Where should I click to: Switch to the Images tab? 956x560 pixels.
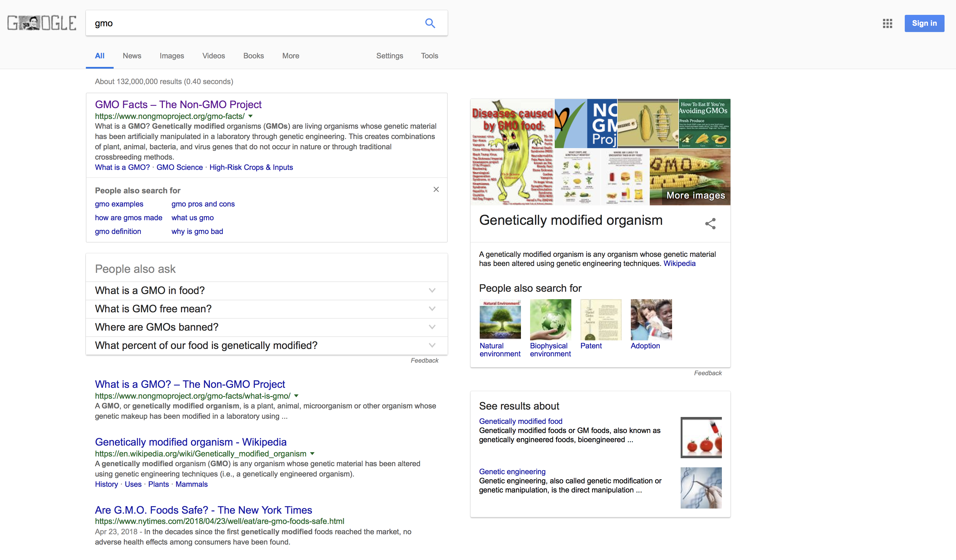[171, 56]
